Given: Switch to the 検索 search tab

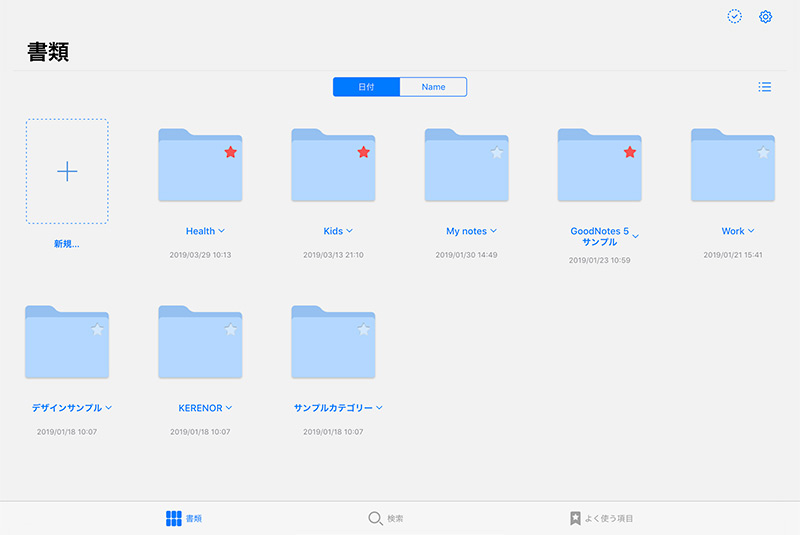Looking at the screenshot, I should [x=386, y=518].
